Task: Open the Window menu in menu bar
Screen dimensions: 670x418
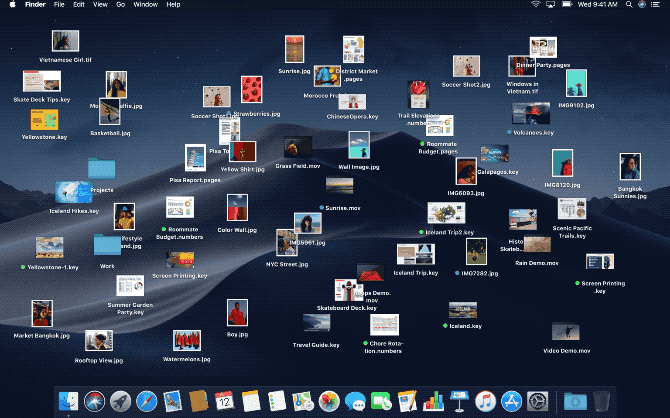Action: point(145,5)
